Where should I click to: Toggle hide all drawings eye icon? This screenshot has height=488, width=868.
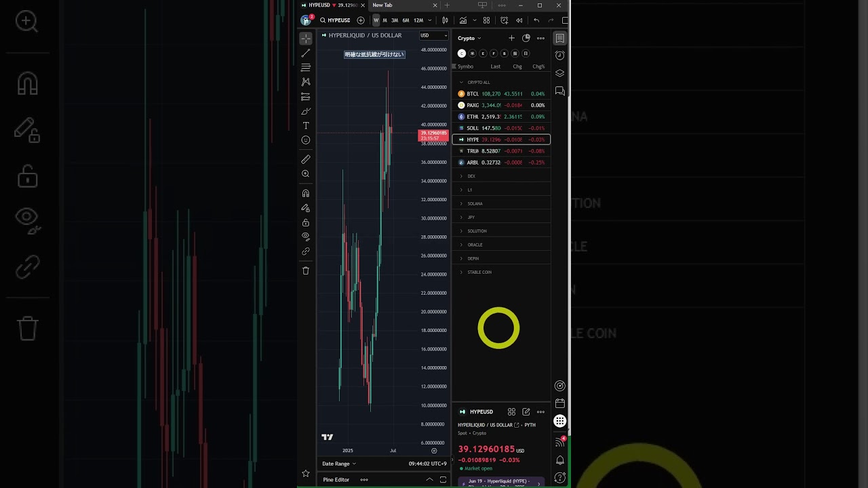point(306,237)
